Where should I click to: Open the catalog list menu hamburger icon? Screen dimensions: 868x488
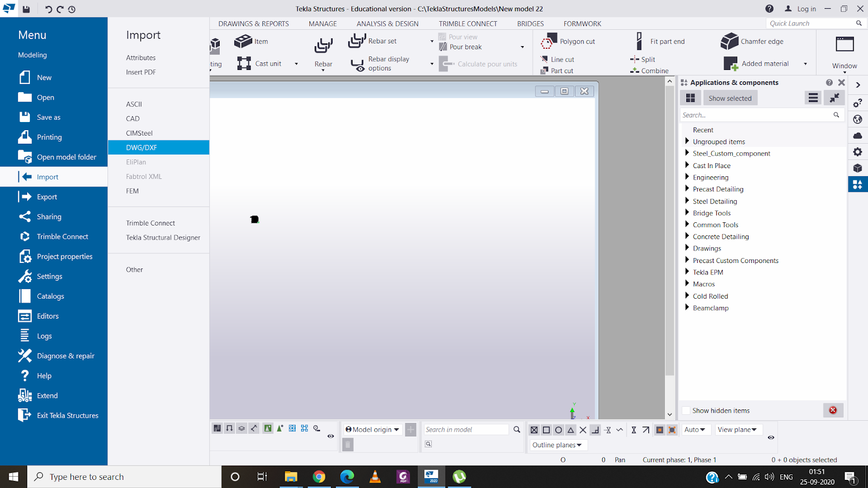click(813, 98)
